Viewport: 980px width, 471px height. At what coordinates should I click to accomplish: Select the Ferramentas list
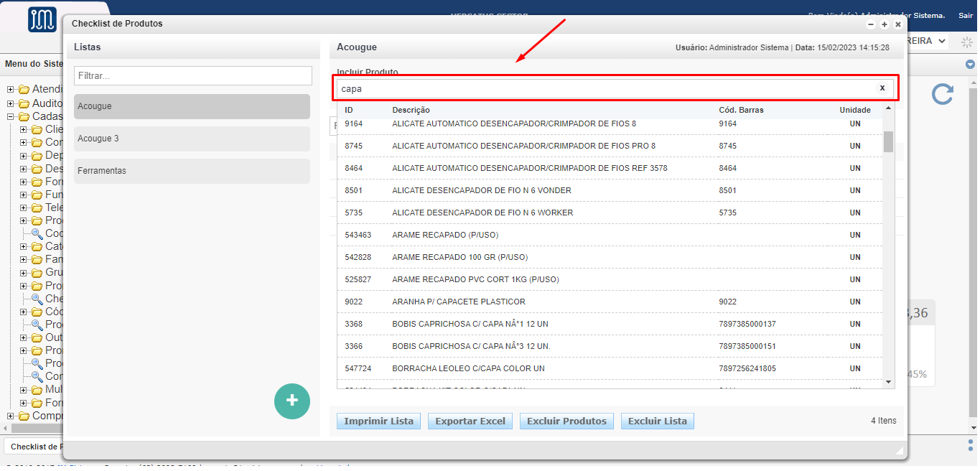point(192,171)
